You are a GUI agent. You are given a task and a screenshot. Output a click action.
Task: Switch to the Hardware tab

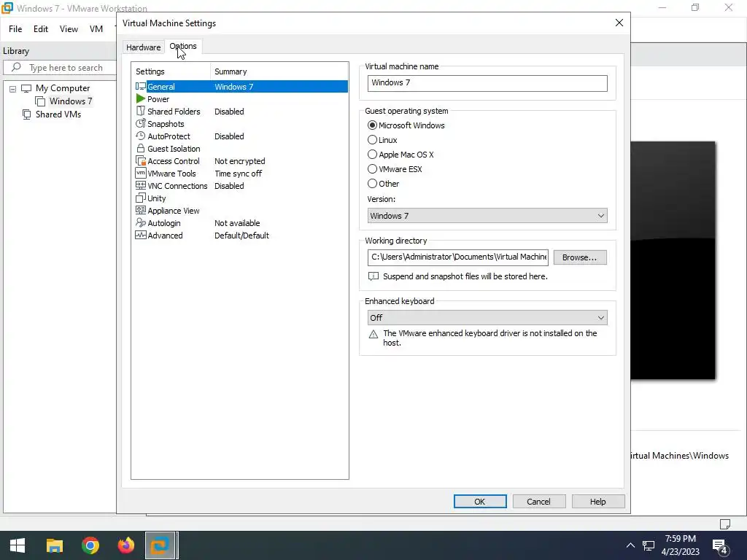coord(143,47)
